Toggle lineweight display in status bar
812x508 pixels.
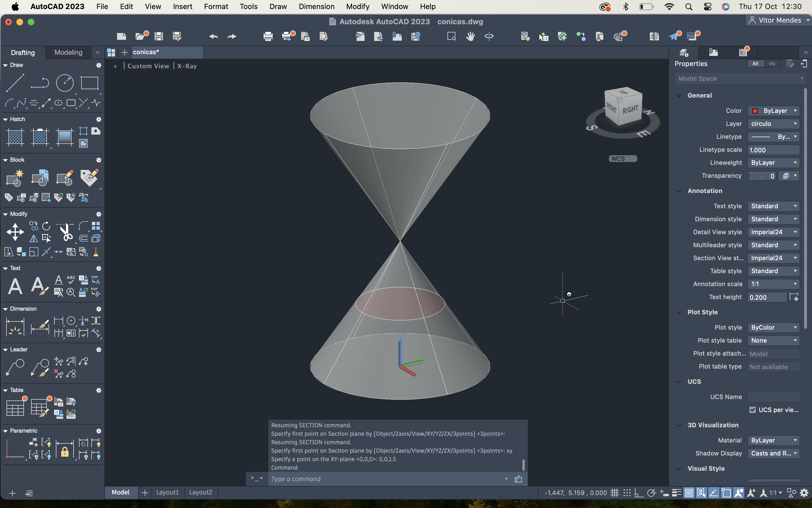(x=676, y=493)
